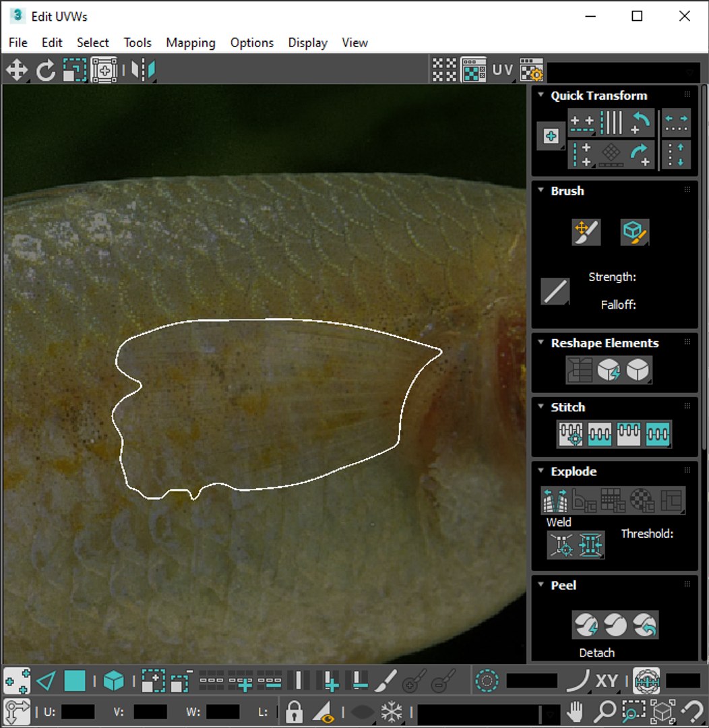This screenshot has height=728, width=709.
Task: Align selection vertically to pivot
Action: click(582, 155)
